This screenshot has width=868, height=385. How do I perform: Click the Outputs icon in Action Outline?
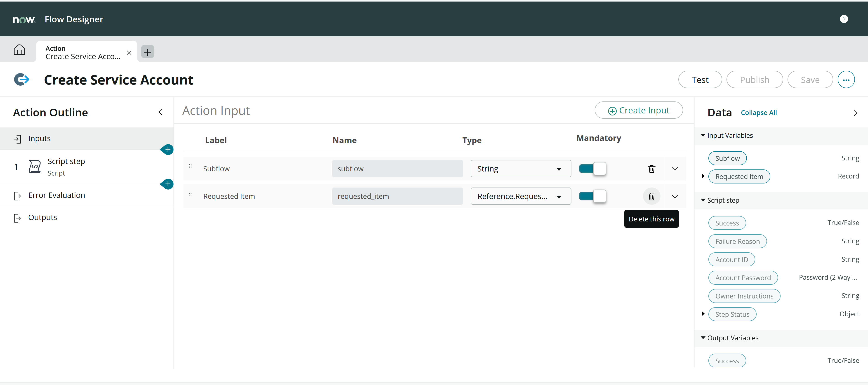[18, 217]
